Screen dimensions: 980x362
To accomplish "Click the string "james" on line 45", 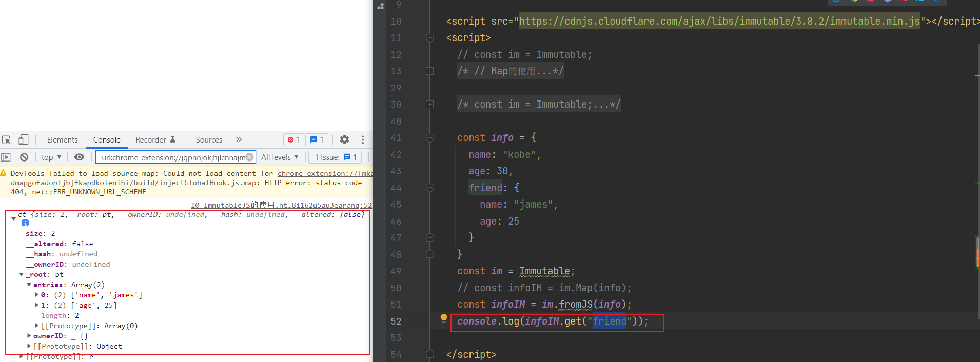I will pyautogui.click(x=533, y=204).
